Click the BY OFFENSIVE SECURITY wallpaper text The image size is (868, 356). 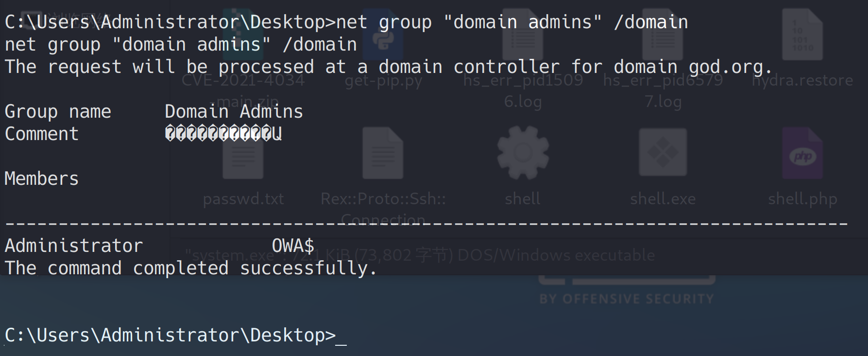tap(627, 299)
